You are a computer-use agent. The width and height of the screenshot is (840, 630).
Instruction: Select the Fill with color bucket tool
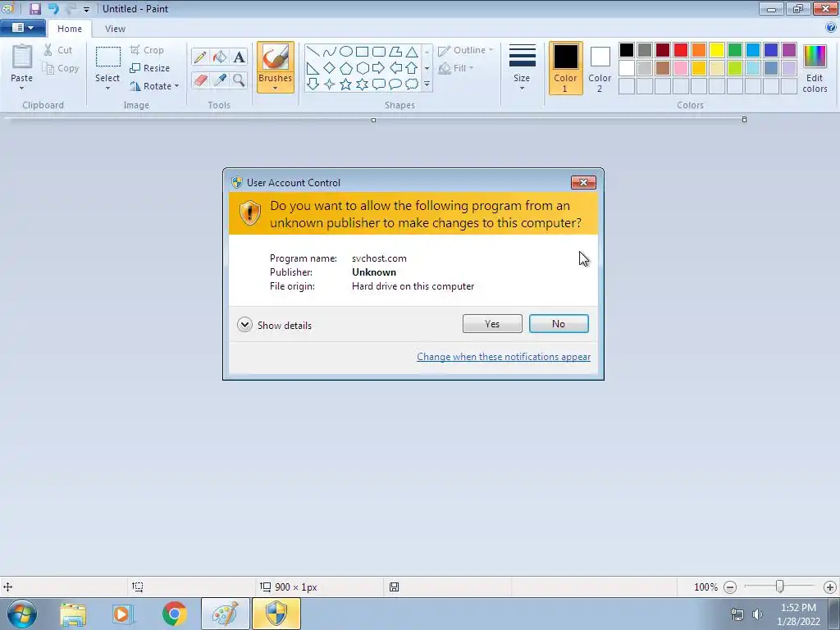point(220,57)
